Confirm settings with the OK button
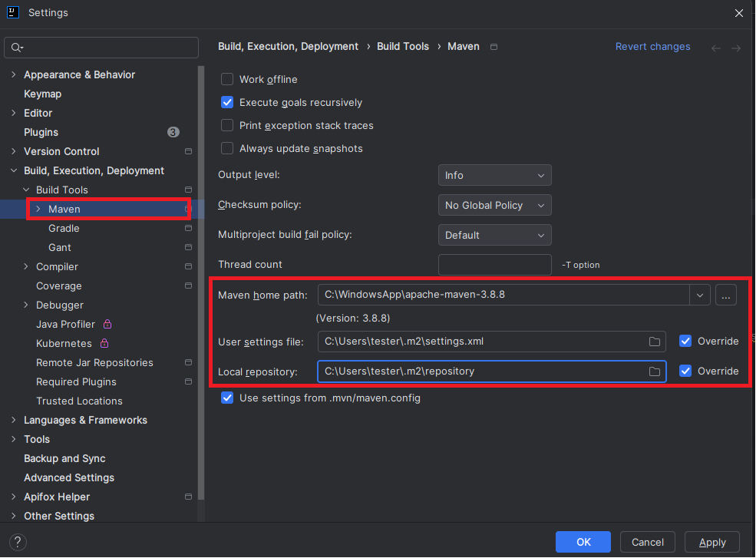This screenshot has width=756, height=558. (x=583, y=542)
